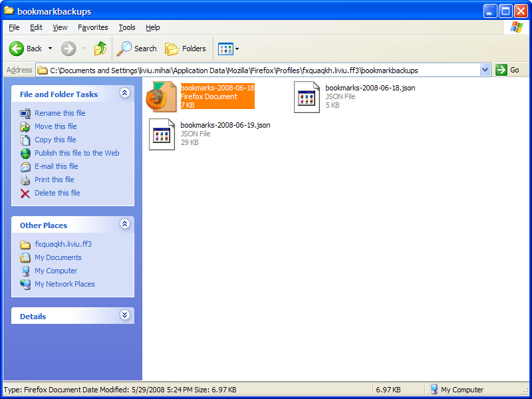Click the printer icon
This screenshot has height=399, width=532.
tap(25, 180)
